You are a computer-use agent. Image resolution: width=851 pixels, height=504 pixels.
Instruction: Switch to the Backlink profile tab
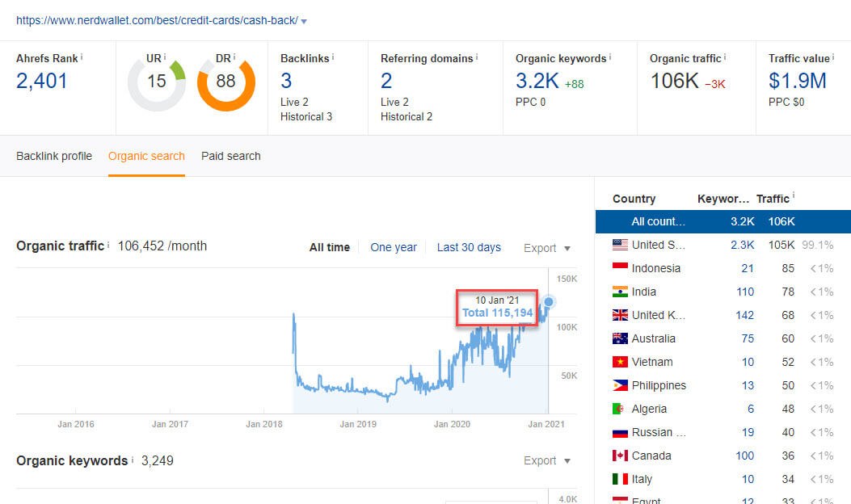tap(54, 156)
